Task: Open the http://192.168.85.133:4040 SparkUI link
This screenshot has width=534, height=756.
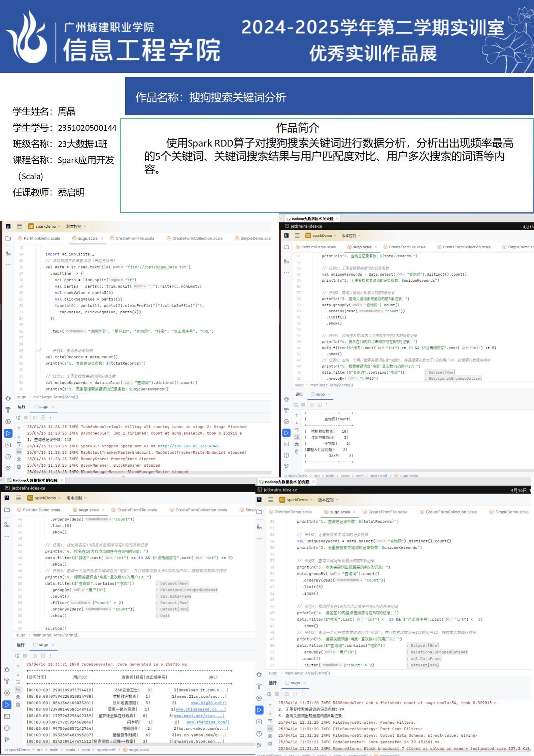Action: pos(188,446)
